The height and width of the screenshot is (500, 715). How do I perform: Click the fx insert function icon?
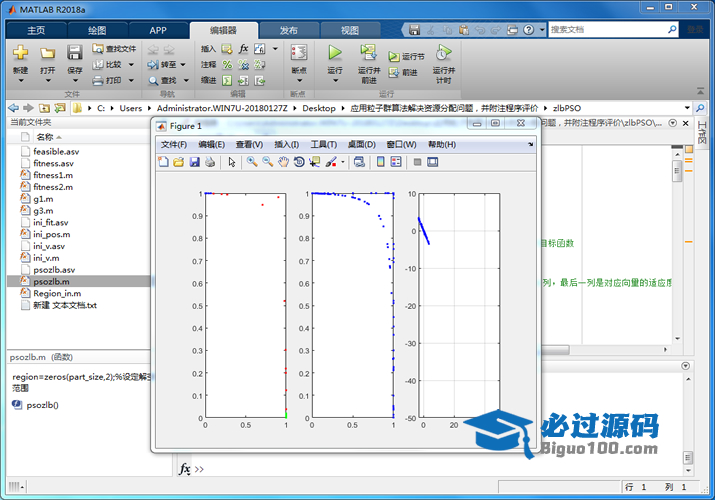(244, 49)
